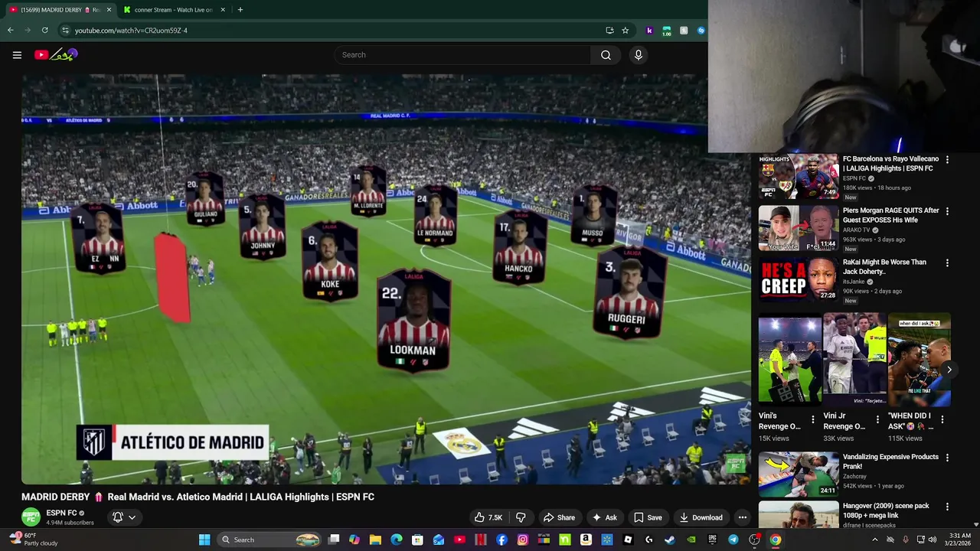Bookmark this page with star icon
980x551 pixels.
pos(625,30)
